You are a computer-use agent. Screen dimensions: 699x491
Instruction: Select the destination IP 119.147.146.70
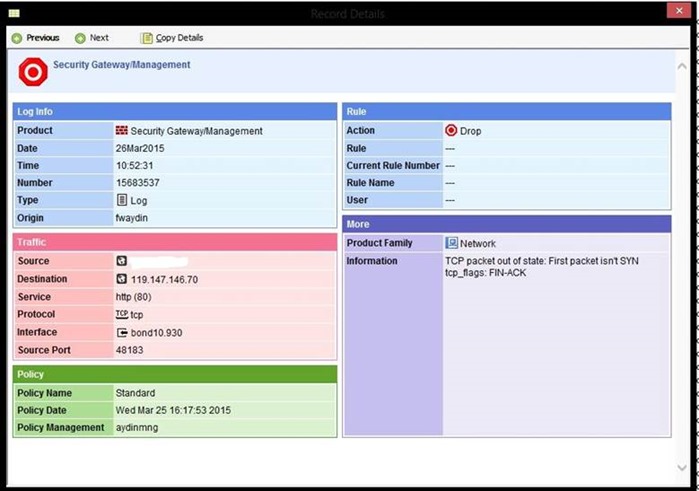164,280
